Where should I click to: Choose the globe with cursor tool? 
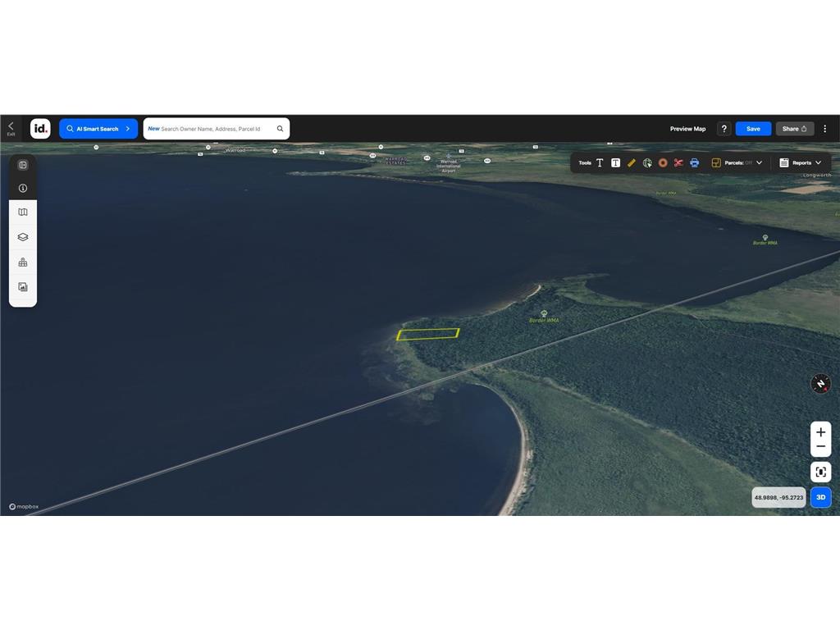(647, 163)
